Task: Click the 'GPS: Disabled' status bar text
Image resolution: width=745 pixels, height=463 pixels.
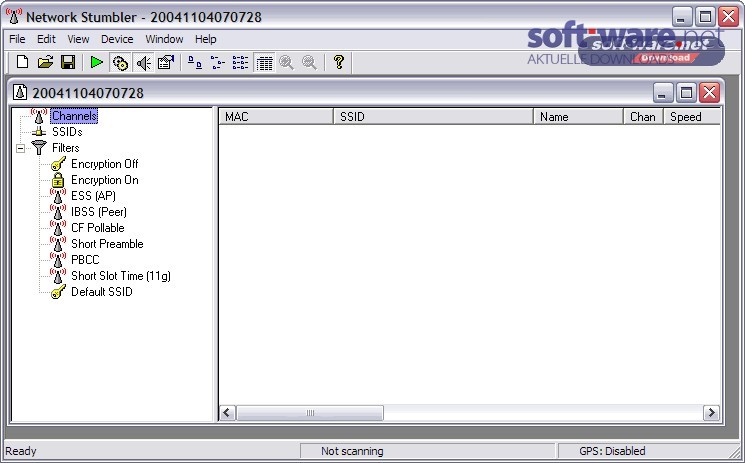Action: (612, 451)
